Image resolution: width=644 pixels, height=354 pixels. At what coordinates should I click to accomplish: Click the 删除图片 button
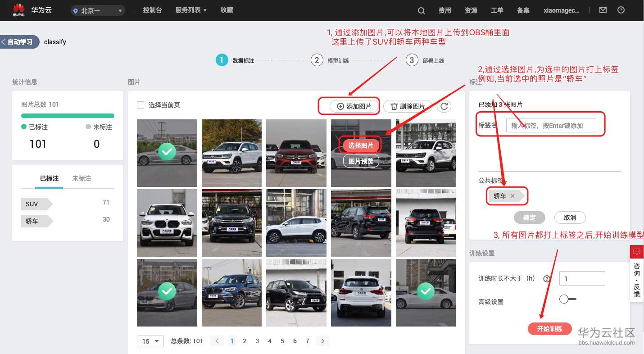pos(408,106)
